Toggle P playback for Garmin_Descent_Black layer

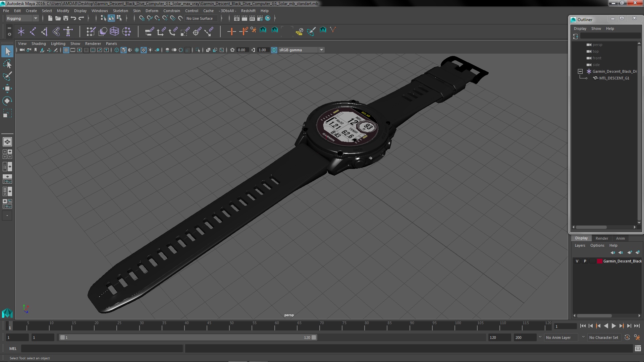click(585, 261)
